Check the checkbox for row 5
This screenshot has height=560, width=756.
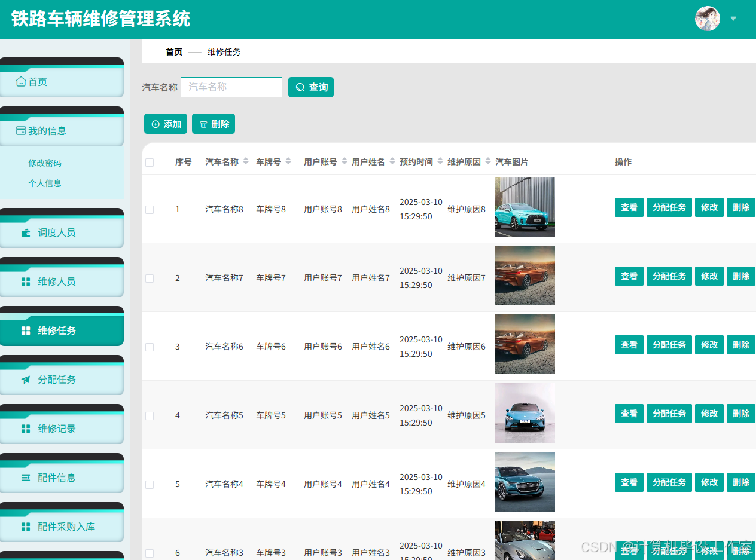[150, 485]
